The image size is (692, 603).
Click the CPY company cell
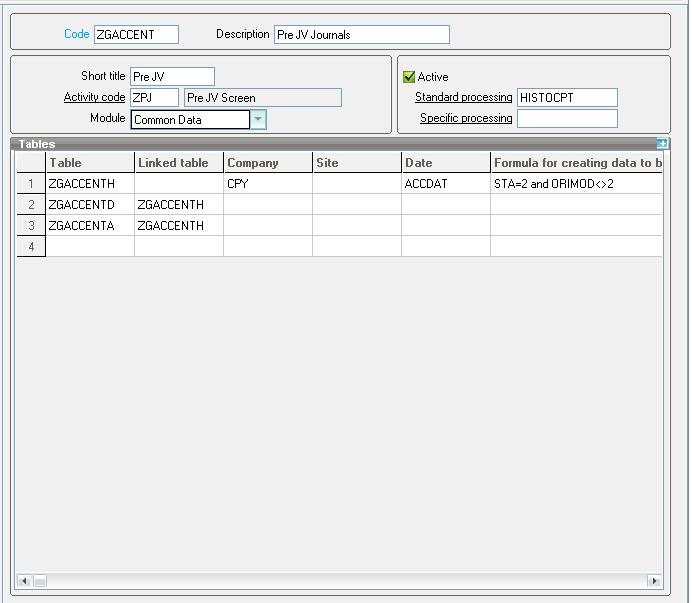pos(268,183)
